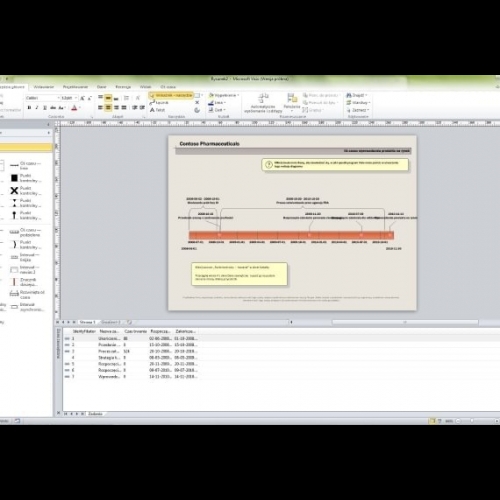Open the Warstwy layers dropdown
The width and height of the screenshot is (500, 500).
(x=358, y=103)
